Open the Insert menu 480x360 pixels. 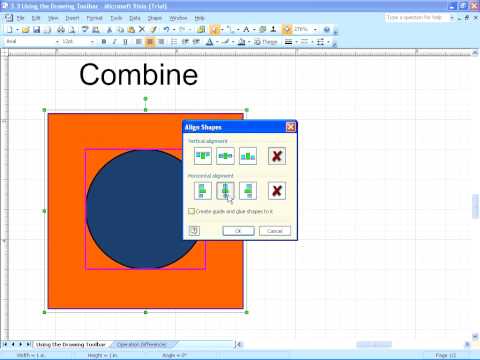tap(72, 18)
